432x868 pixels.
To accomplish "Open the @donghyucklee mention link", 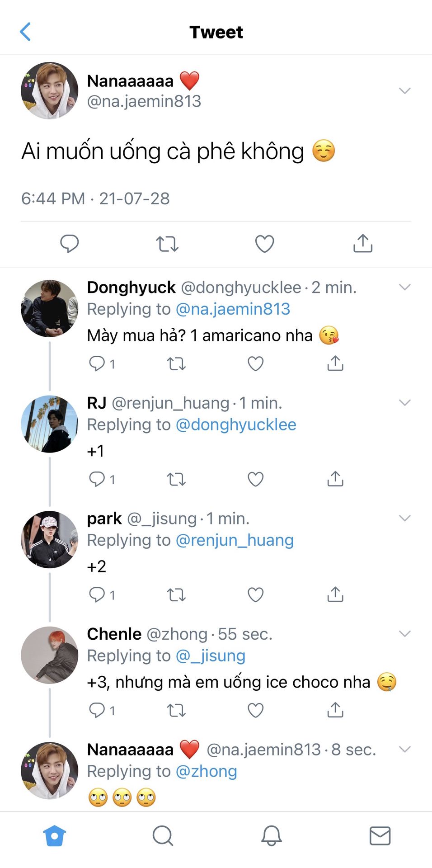I will [x=235, y=425].
